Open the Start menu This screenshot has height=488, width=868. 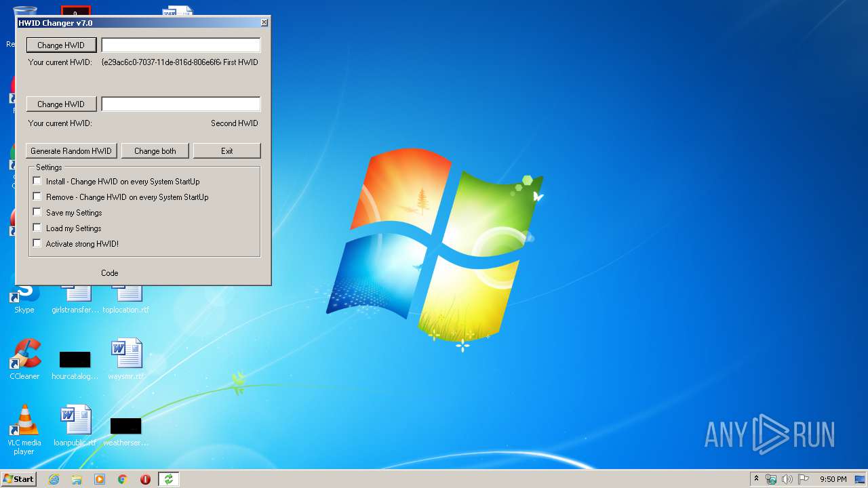tap(19, 479)
